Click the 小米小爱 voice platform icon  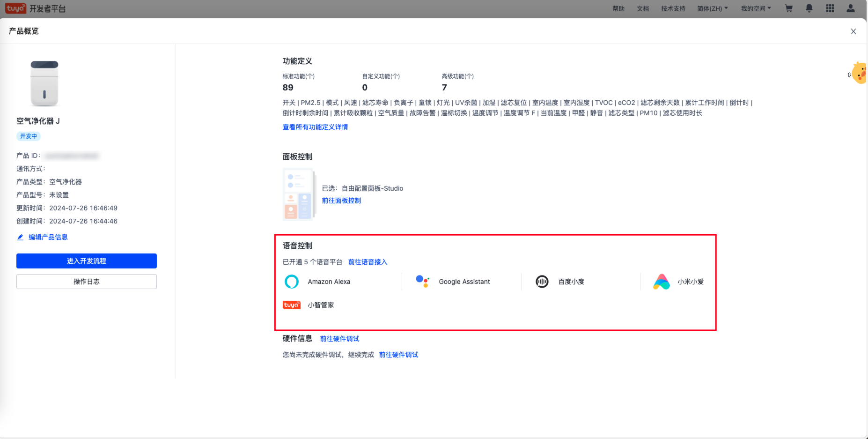(x=661, y=282)
